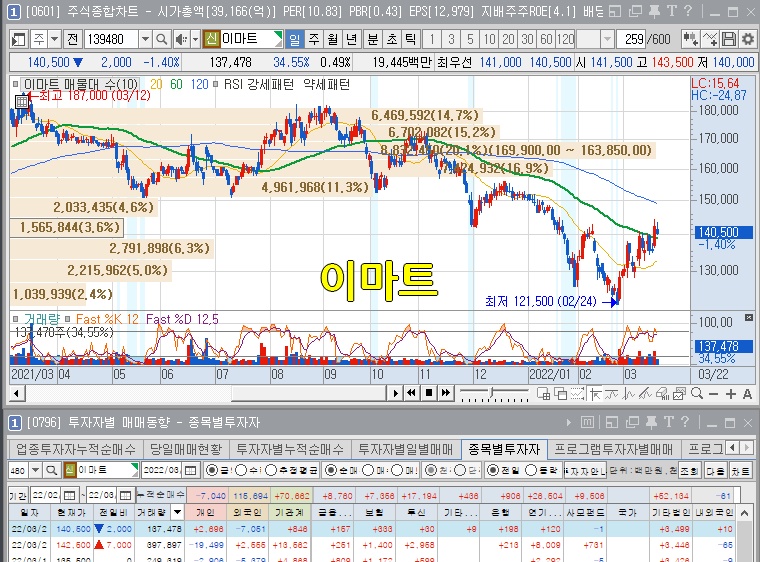
Task: Search the stock with the magnifier in the investor window
Action: (51, 470)
